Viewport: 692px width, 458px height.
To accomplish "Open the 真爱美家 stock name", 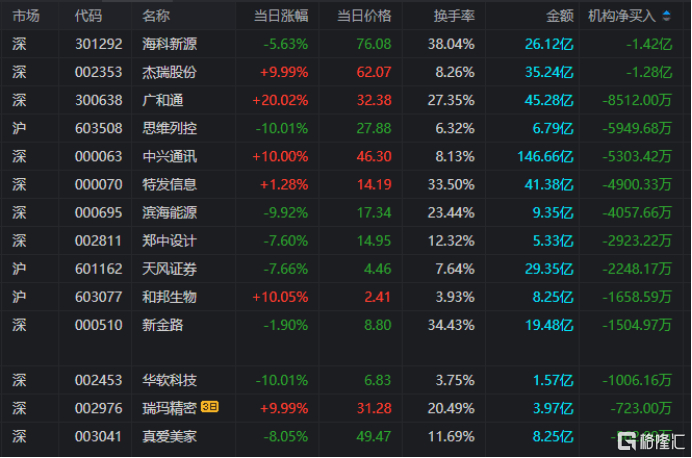I will [x=169, y=435].
